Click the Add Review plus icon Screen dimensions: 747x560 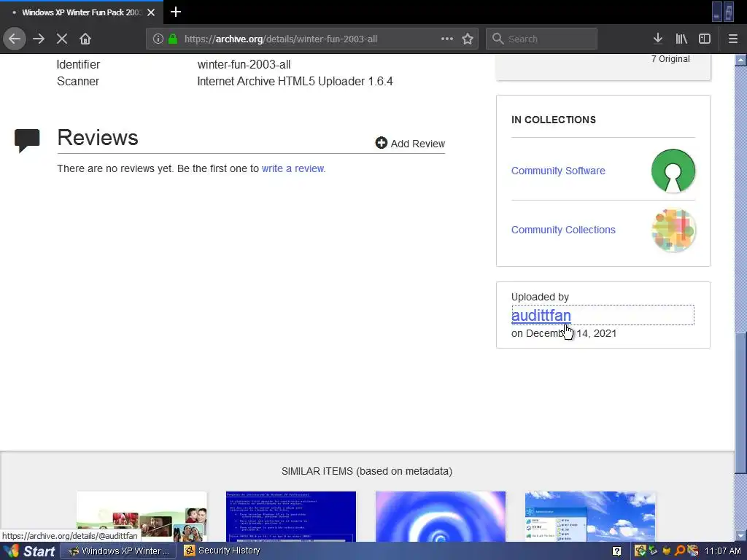[381, 143]
